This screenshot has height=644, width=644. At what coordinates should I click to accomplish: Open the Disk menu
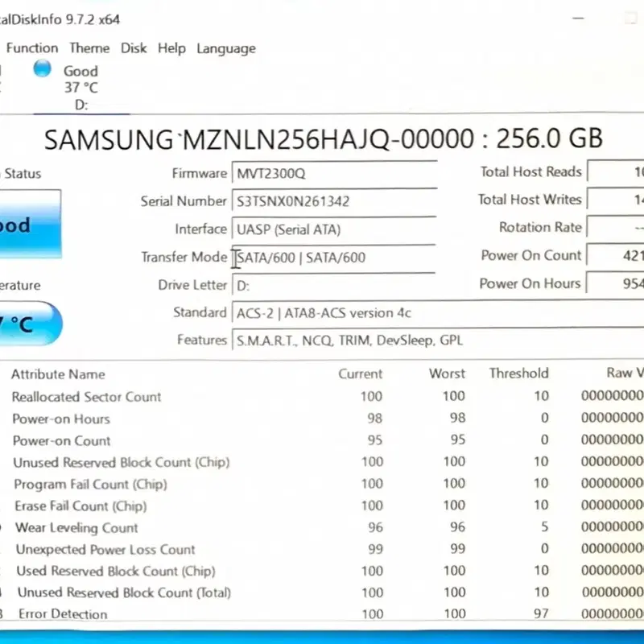click(134, 48)
